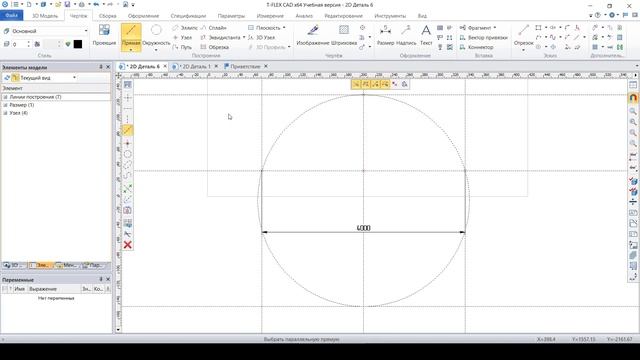Click the Путь tool
The height and width of the screenshot is (360, 640).
[x=182, y=47]
